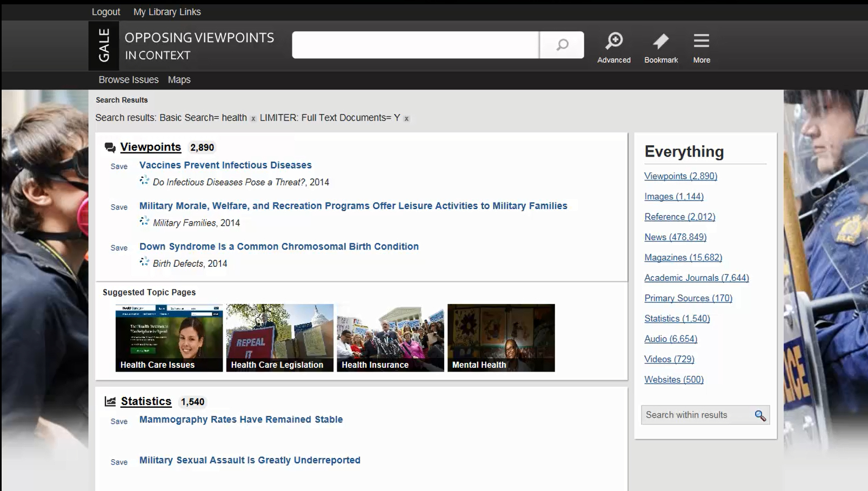The height and width of the screenshot is (491, 868).
Task: Filter by Videos (729)
Action: [669, 359]
